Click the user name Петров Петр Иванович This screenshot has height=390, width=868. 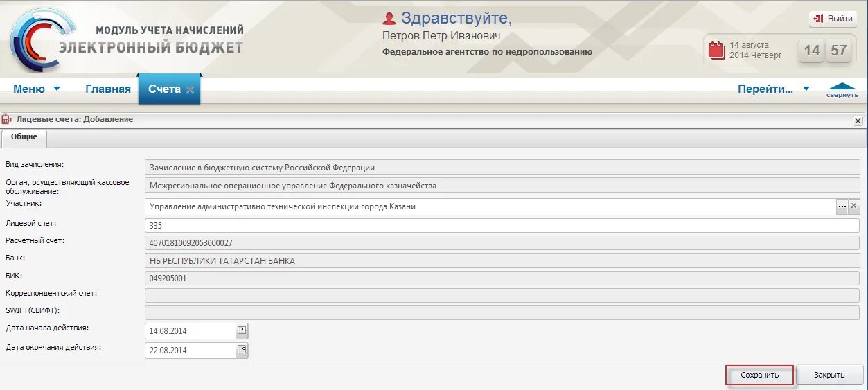[x=441, y=36]
